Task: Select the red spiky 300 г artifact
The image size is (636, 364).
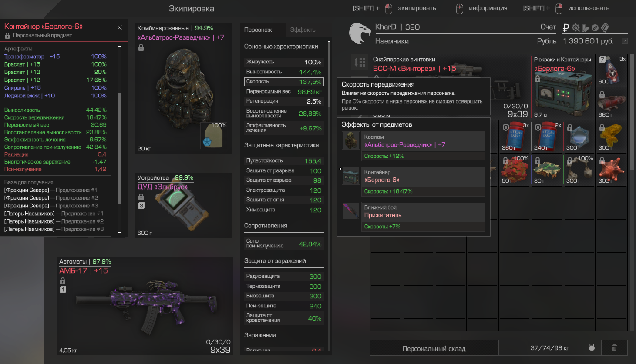Action: [611, 170]
